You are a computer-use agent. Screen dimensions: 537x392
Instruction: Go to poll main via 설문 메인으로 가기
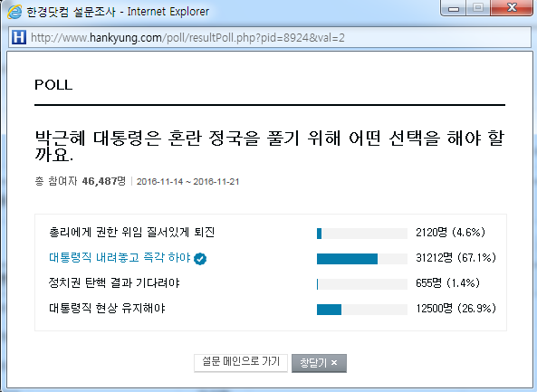tap(241, 362)
